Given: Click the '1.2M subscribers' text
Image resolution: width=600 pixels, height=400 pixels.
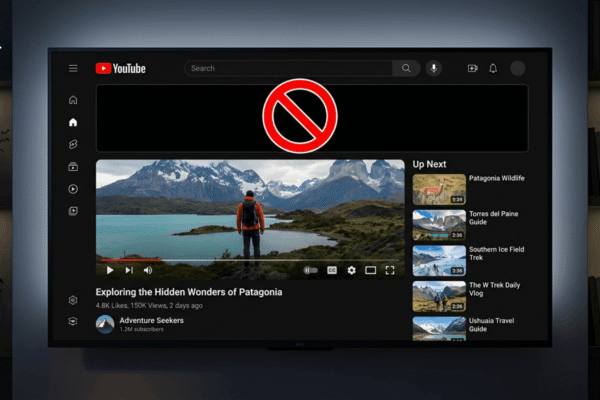Looking at the screenshot, I should [142, 329].
